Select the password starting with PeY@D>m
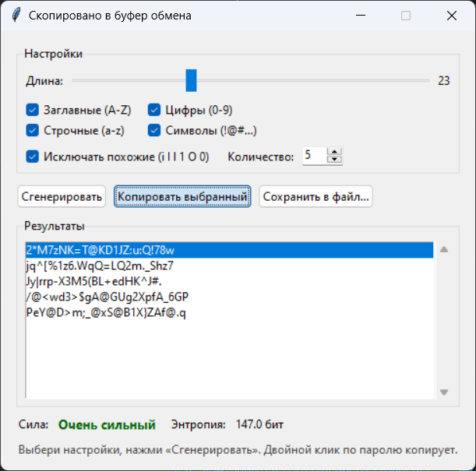The height and width of the screenshot is (471, 476). click(101, 312)
